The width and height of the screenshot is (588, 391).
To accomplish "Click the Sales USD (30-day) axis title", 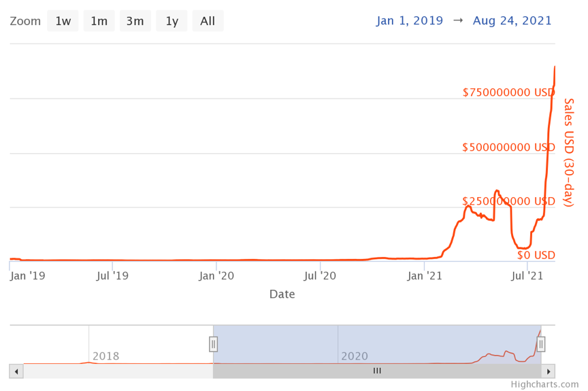I will [569, 152].
